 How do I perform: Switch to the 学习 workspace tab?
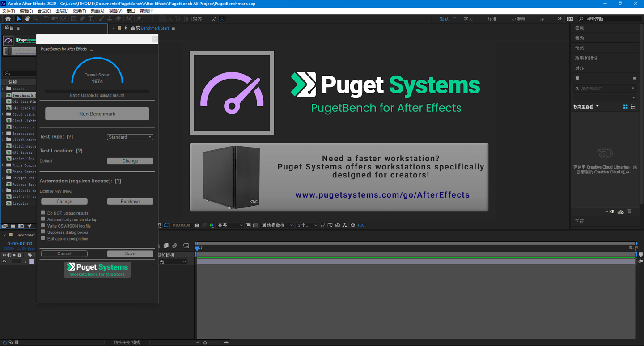[x=468, y=19]
